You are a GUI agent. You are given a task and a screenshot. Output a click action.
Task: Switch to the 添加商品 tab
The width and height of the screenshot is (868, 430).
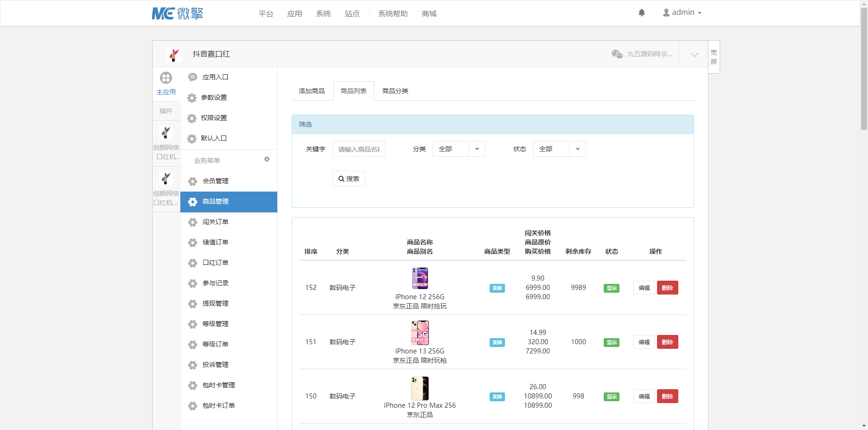point(312,91)
